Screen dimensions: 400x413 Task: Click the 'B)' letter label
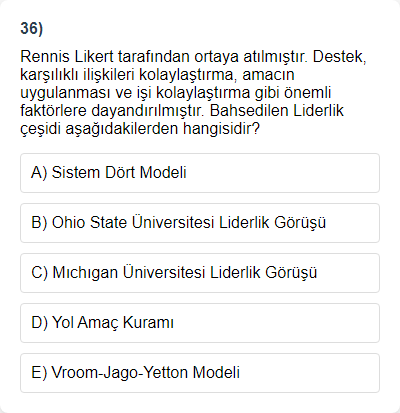tap(39, 223)
